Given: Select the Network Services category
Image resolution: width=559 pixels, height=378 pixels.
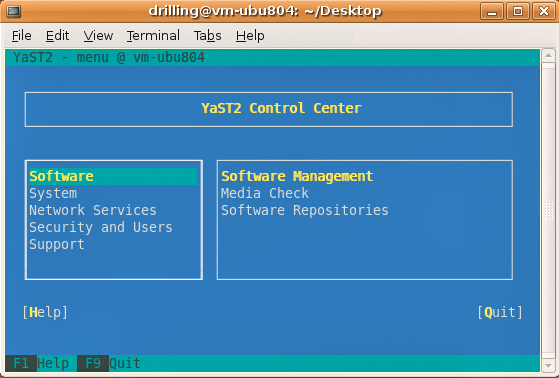Looking at the screenshot, I should click(x=93, y=210).
